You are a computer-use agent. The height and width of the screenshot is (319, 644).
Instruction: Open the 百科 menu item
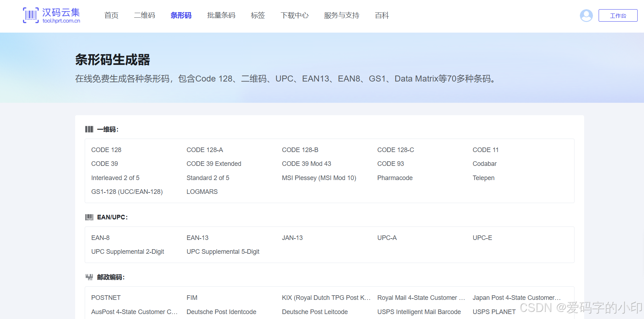coord(382,16)
